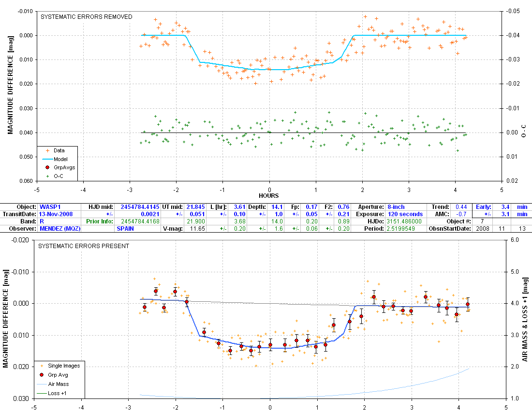Click the Prior Info label cell
This screenshot has height=413, width=532.
tap(100, 221)
